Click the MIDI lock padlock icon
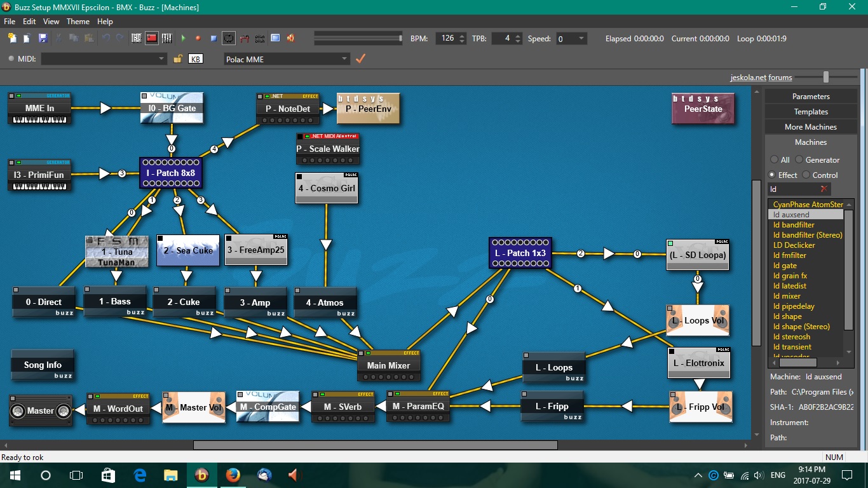 [179, 59]
